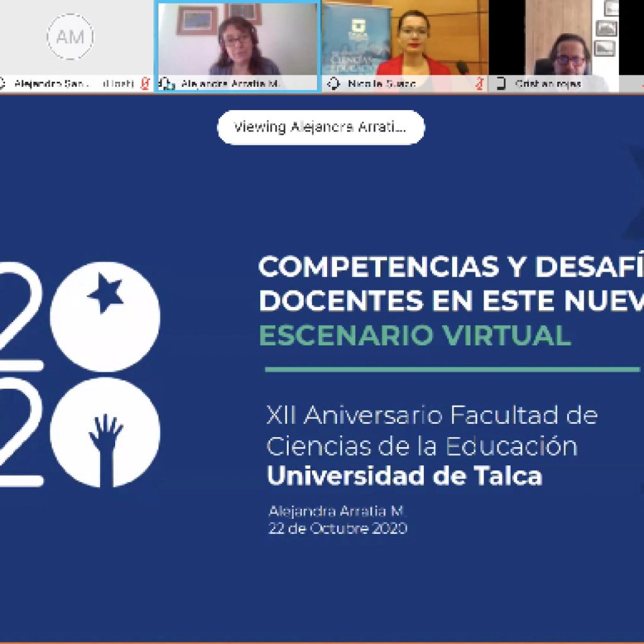Image resolution: width=644 pixels, height=644 pixels.
Task: Click the 'Cristian rojas' name label
Action: [x=548, y=84]
